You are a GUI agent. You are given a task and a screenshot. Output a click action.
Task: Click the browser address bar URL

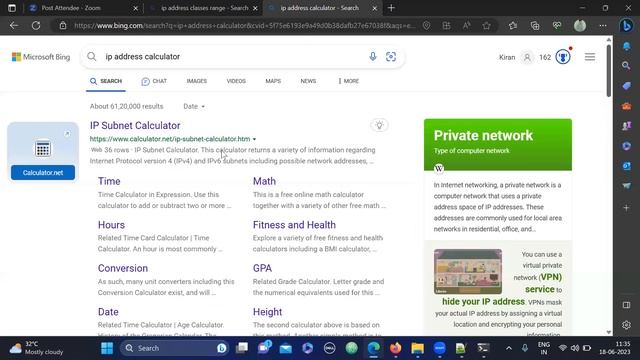244,25
